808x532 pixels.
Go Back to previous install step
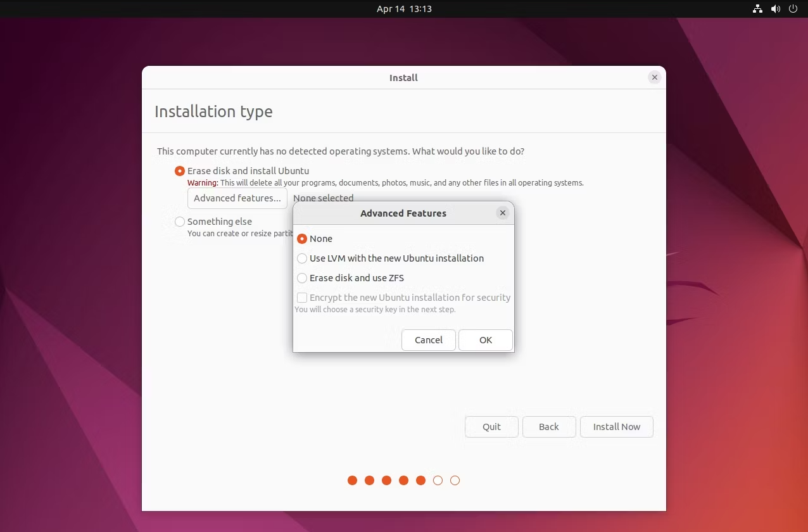tap(549, 427)
